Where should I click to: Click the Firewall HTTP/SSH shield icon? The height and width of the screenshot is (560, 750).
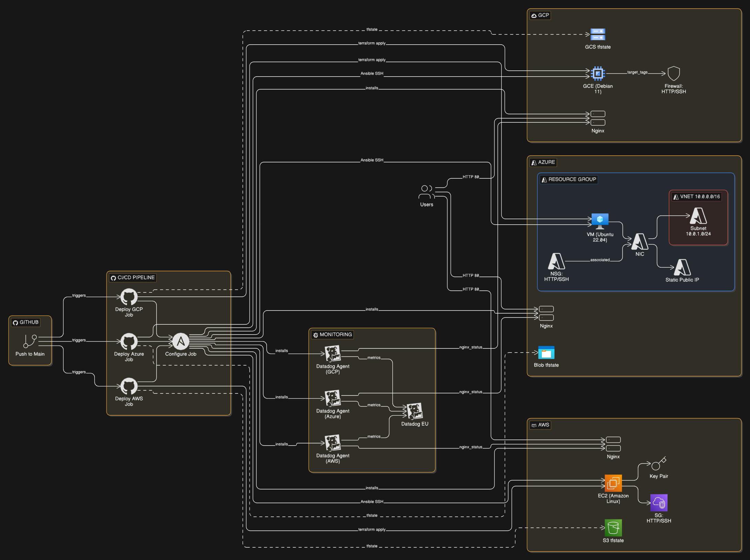coord(674,74)
